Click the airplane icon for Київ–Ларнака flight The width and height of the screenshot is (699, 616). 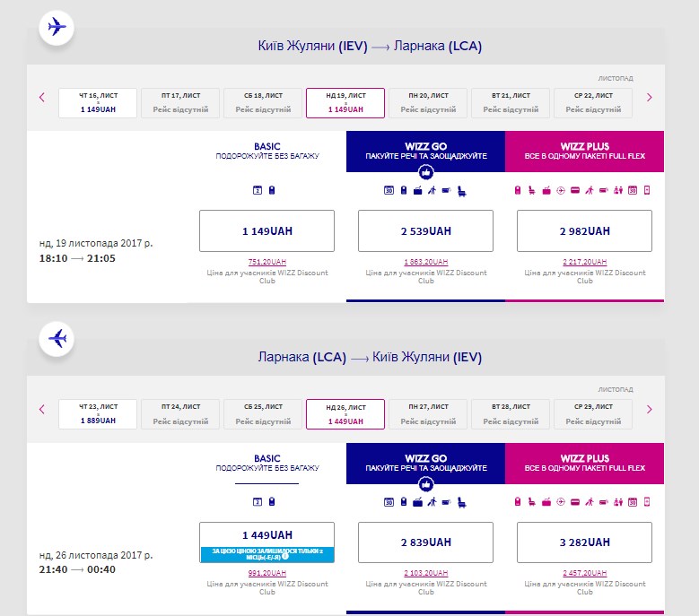point(57,27)
